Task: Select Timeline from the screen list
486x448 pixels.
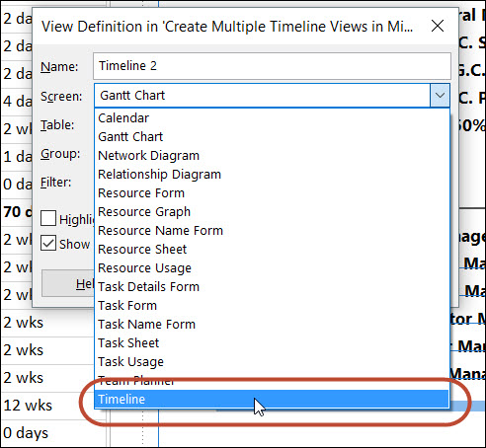Action: click(x=272, y=399)
